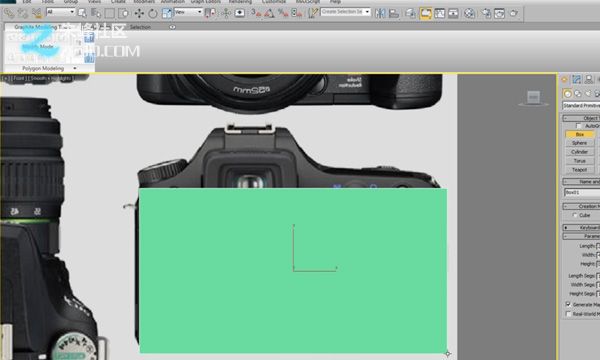600x360 pixels.
Task: Click the Edit Named Selection Sets icon
Action: click(313, 14)
